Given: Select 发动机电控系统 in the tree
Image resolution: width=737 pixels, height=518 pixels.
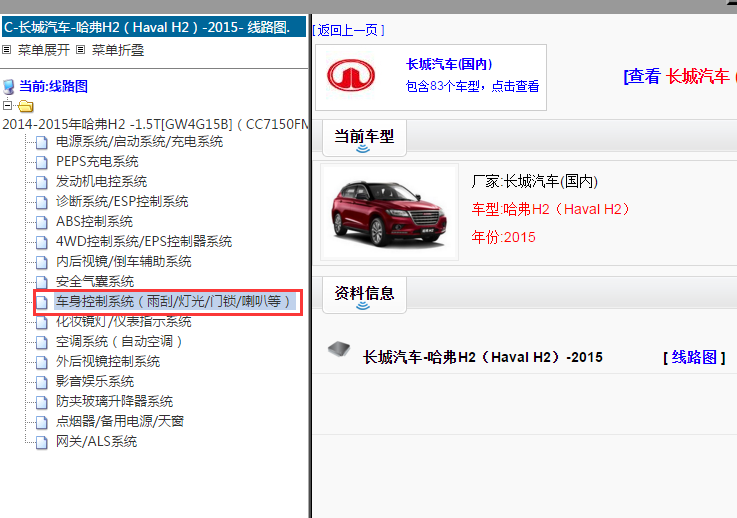Looking at the screenshot, I should pos(101,181).
